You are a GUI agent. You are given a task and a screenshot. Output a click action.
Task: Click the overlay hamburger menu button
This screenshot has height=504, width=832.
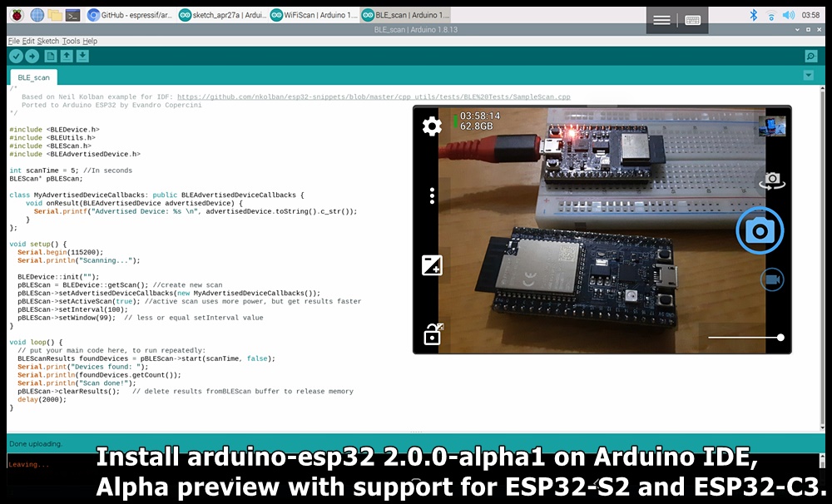click(x=661, y=20)
